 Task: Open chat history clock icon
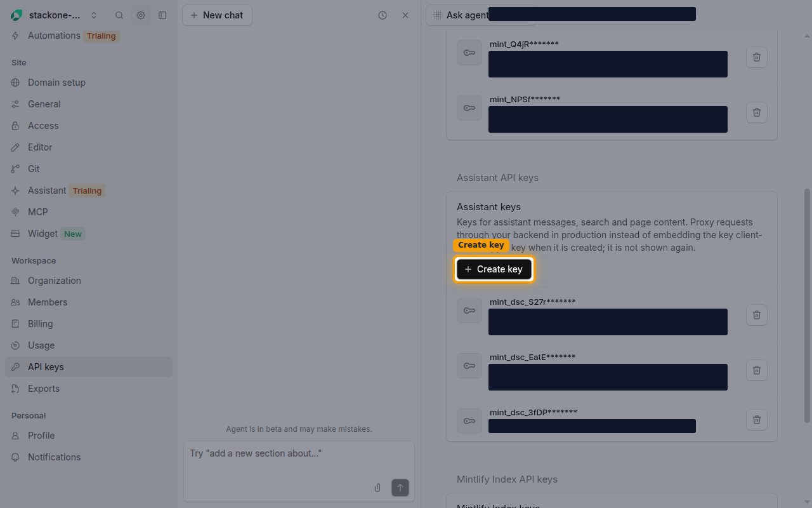[383, 15]
